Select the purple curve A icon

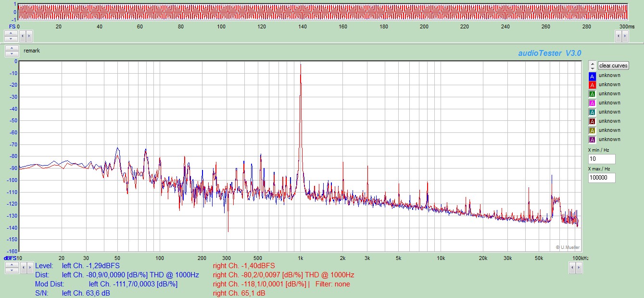pyautogui.click(x=592, y=140)
